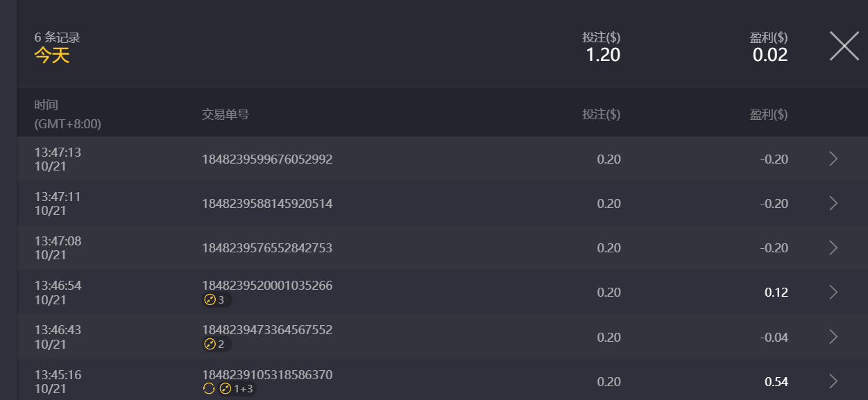
Task: Open chevron on the 13:46:43 record
Action: (x=833, y=337)
